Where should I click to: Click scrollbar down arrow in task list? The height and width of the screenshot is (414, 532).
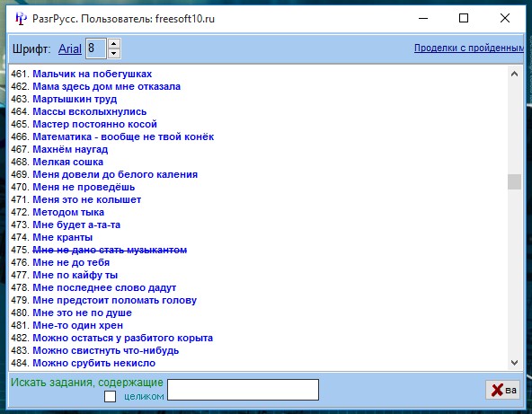[x=514, y=363]
